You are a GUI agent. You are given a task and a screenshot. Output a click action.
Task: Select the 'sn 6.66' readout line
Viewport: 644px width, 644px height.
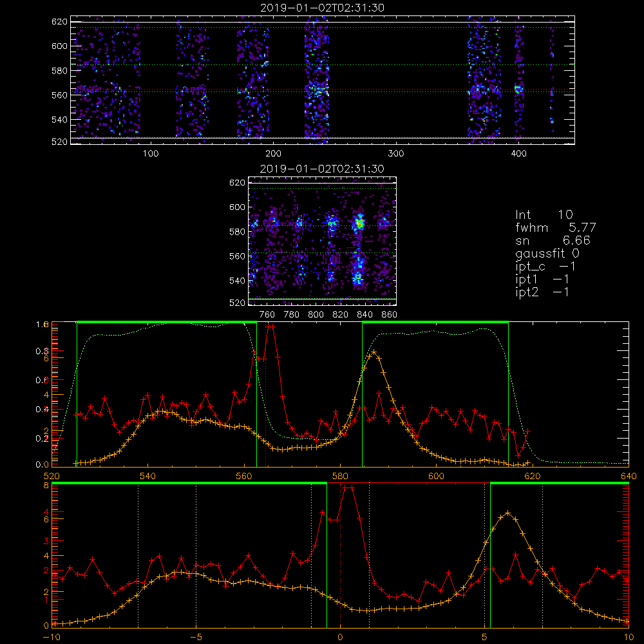pyautogui.click(x=553, y=240)
